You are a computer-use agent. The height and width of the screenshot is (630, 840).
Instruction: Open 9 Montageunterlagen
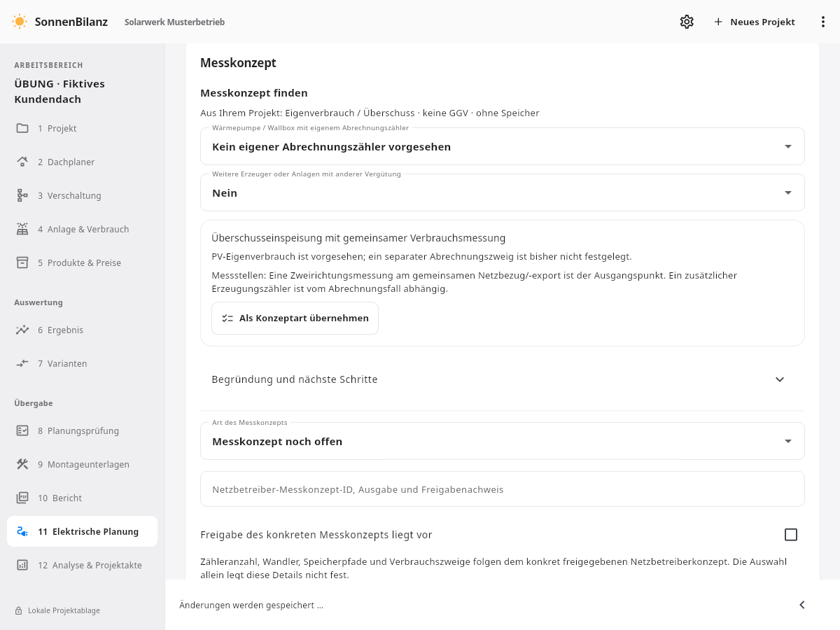[x=83, y=464]
